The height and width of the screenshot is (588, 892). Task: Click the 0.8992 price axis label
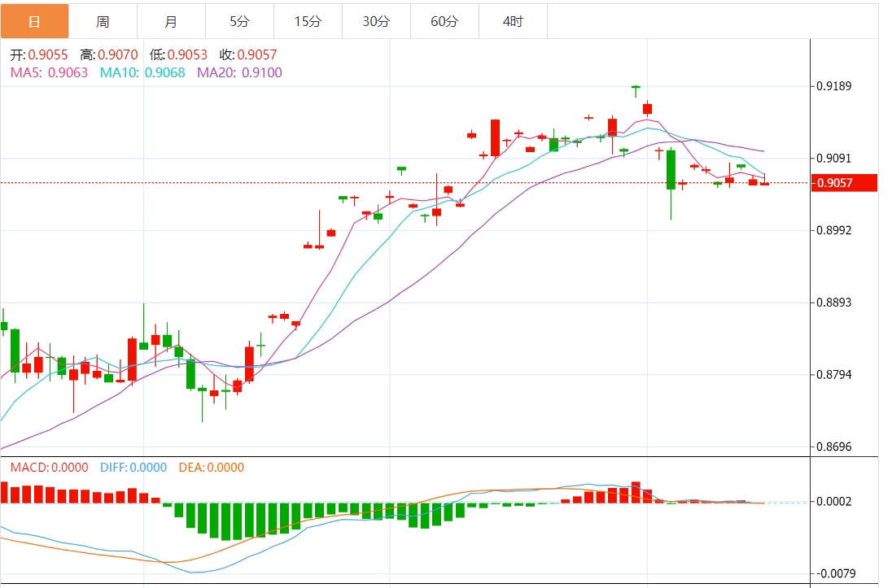click(834, 230)
